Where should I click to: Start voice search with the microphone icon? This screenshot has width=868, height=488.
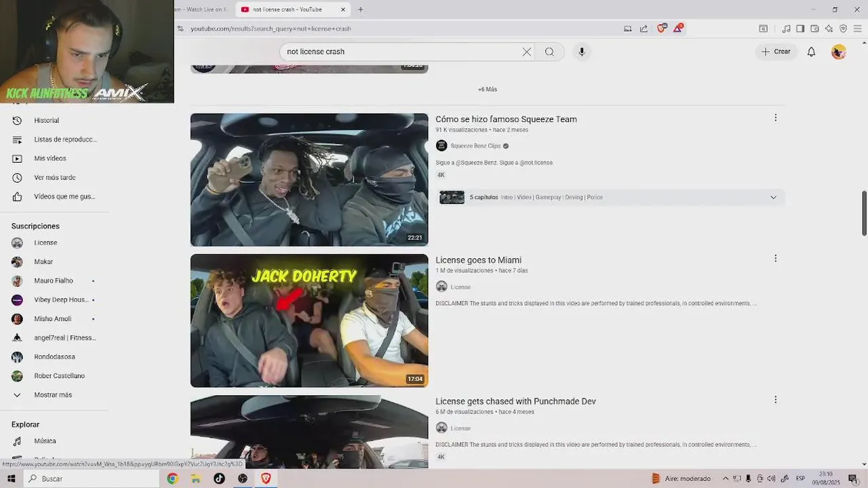coord(581,52)
